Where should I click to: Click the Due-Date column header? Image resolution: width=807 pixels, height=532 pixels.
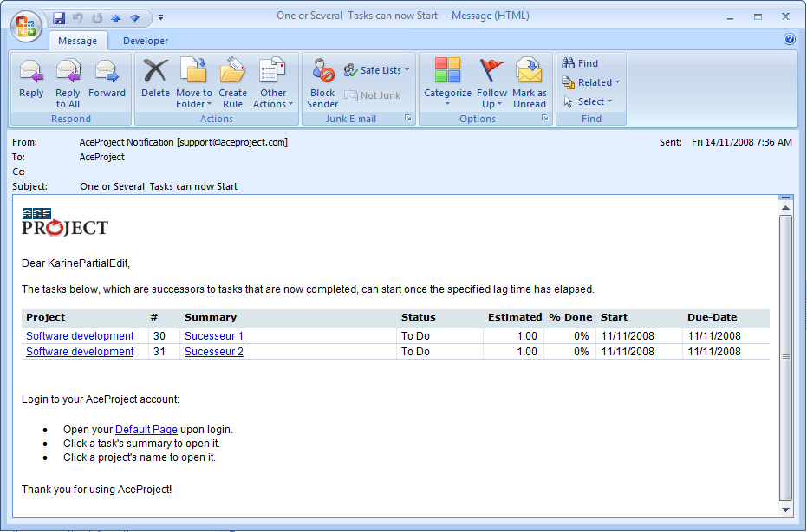(713, 317)
